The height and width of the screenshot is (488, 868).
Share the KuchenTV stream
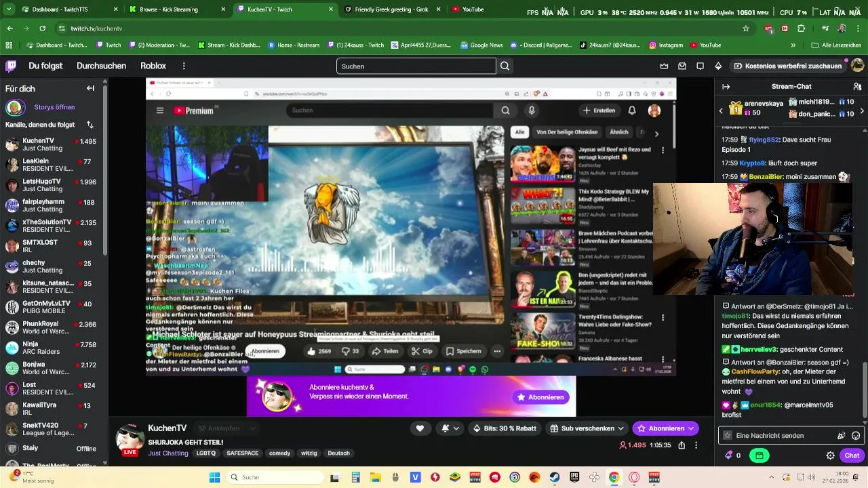point(682,445)
